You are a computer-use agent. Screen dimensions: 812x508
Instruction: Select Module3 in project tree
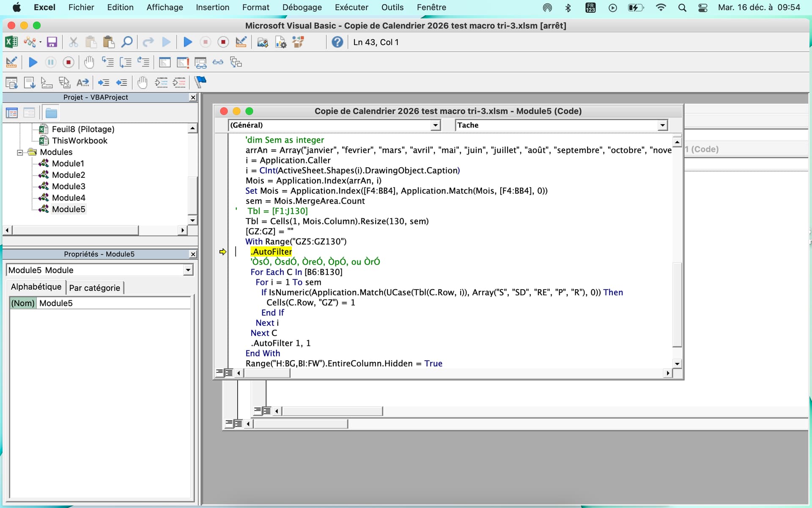pyautogui.click(x=68, y=186)
